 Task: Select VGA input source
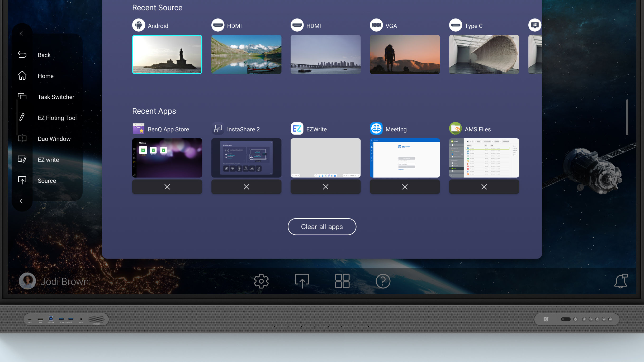(405, 54)
